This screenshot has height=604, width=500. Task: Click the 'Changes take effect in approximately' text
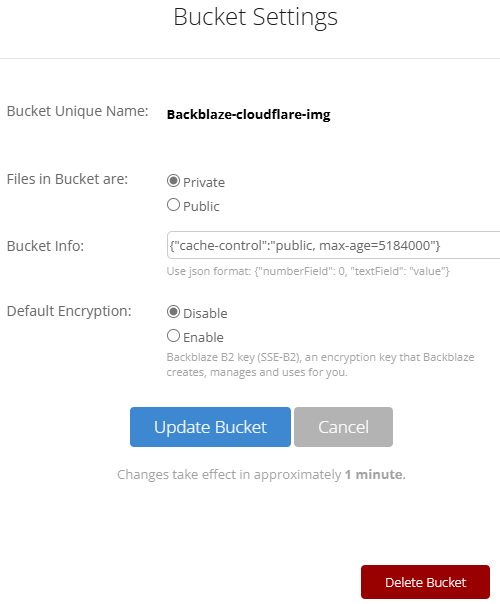[229, 475]
